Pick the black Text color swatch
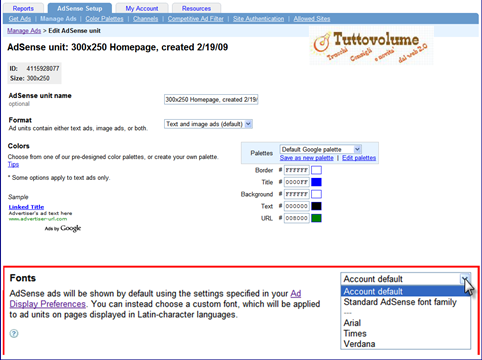Screen dimensions: 482x360 316,206
